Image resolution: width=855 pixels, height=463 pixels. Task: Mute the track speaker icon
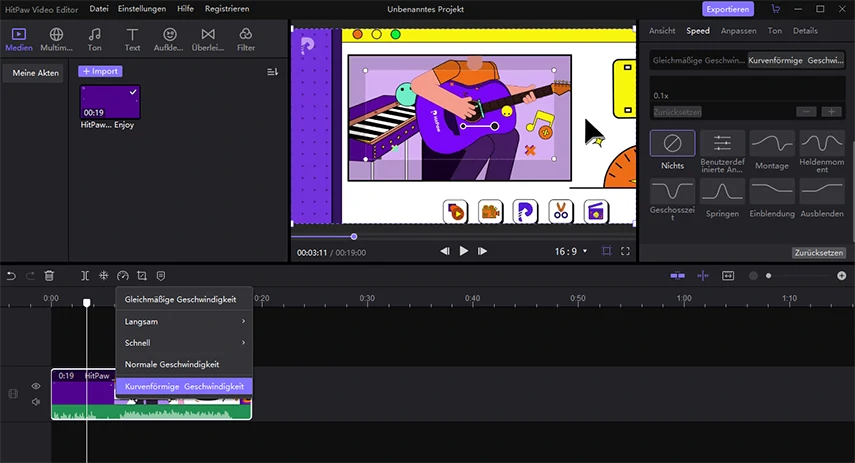[x=36, y=402]
